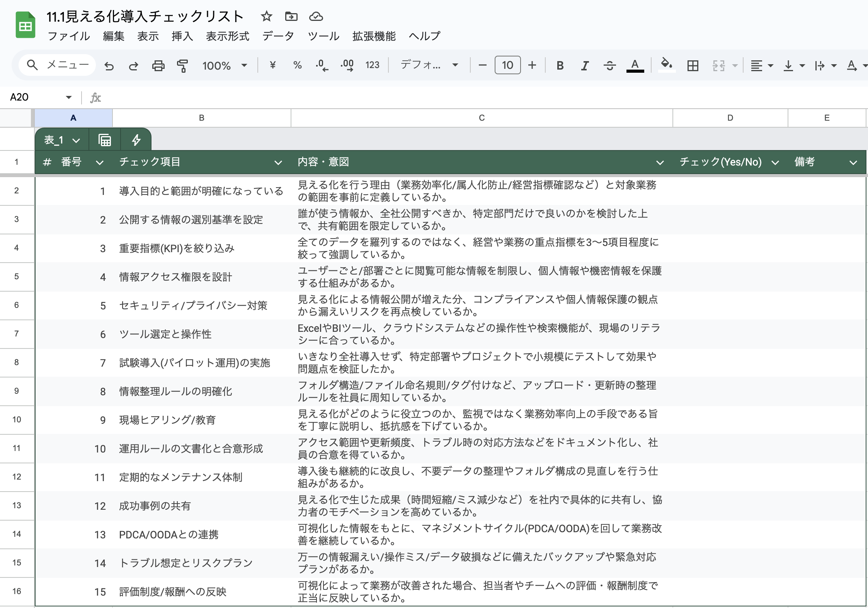Toggle italic formatting
Image resolution: width=868 pixels, height=608 pixels.
click(x=584, y=65)
